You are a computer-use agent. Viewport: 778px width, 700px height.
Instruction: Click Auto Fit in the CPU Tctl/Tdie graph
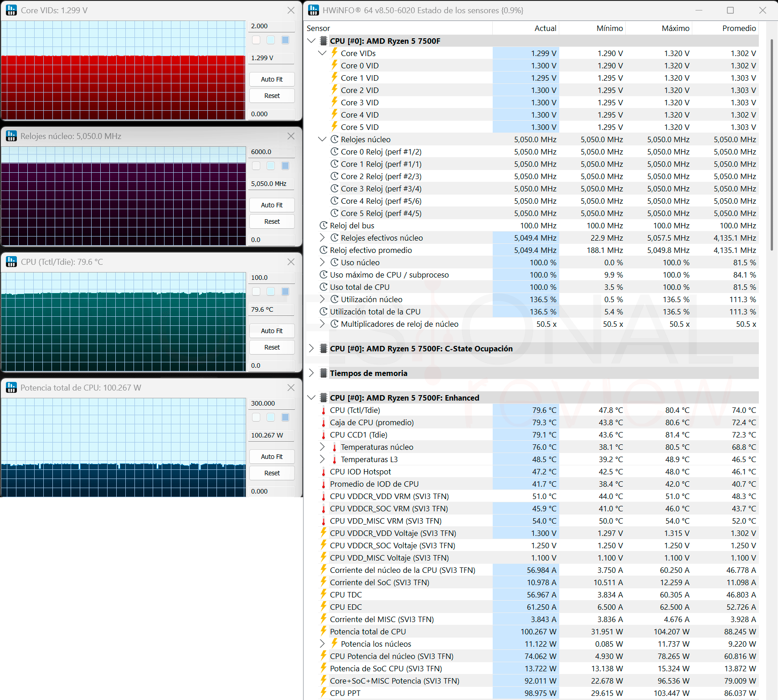tap(272, 331)
